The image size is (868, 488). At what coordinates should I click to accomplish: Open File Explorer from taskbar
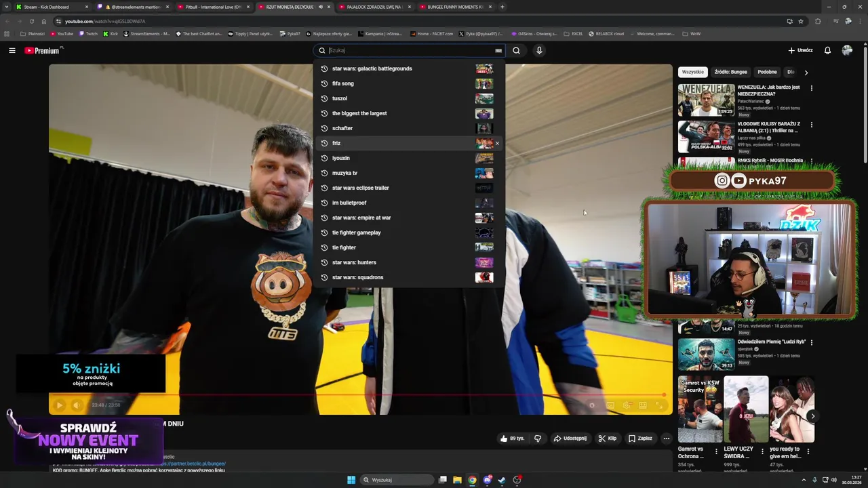pyautogui.click(x=457, y=480)
